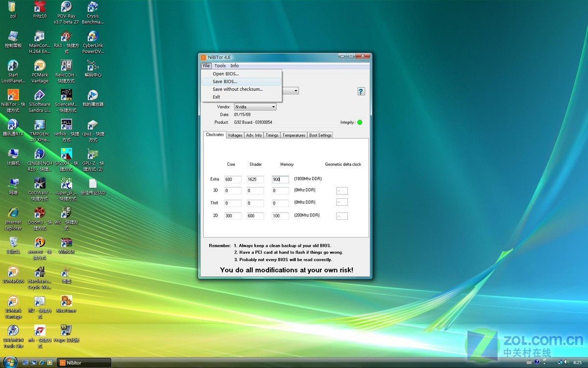Screen dimensions: 588x368
Task: Click the Nibitor taskbar button
Action: click(83, 363)
